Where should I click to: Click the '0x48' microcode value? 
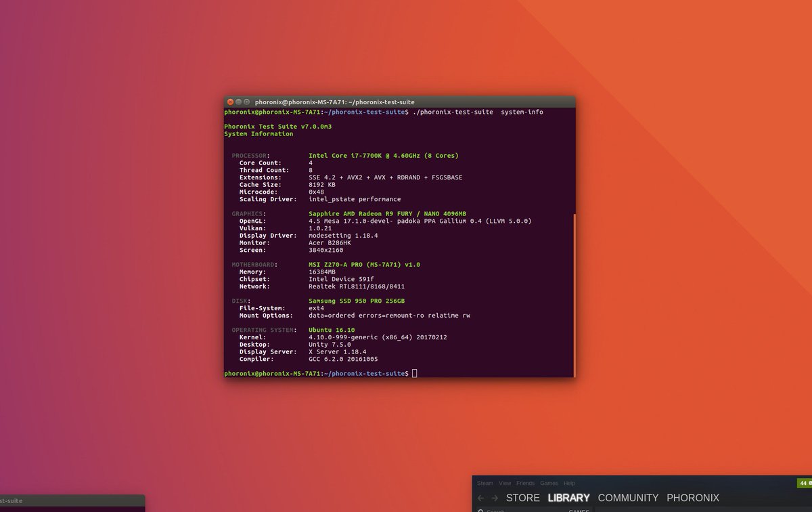pos(316,192)
